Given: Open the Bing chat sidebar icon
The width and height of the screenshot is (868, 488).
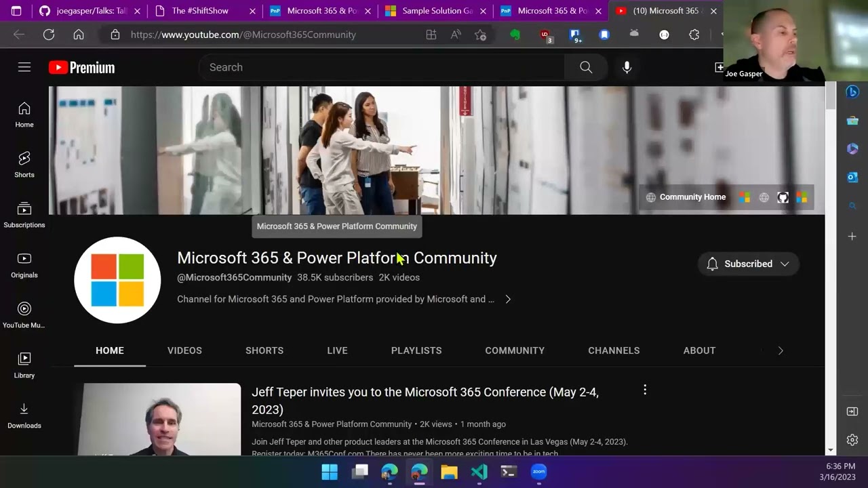Looking at the screenshot, I should [852, 92].
